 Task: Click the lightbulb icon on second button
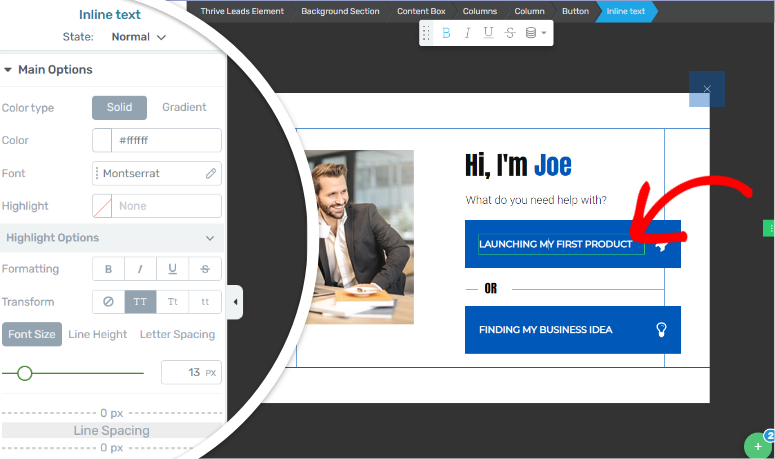[661, 330]
